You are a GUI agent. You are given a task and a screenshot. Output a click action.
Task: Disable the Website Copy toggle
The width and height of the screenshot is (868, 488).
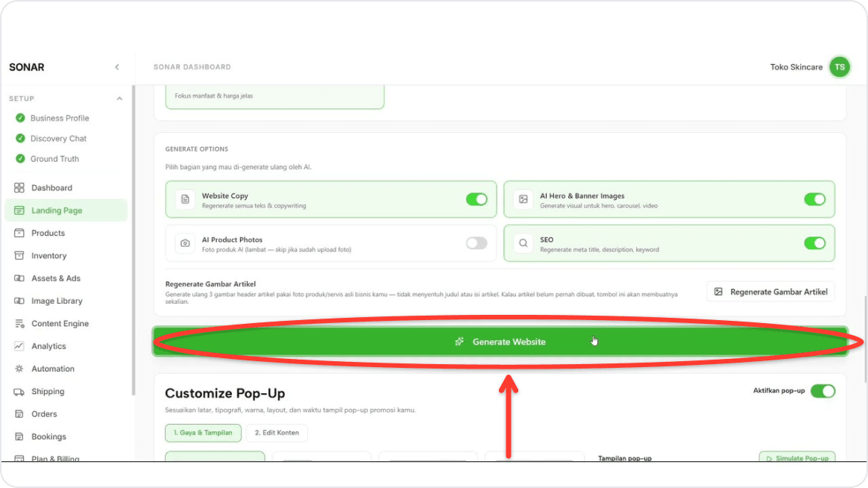pos(476,199)
